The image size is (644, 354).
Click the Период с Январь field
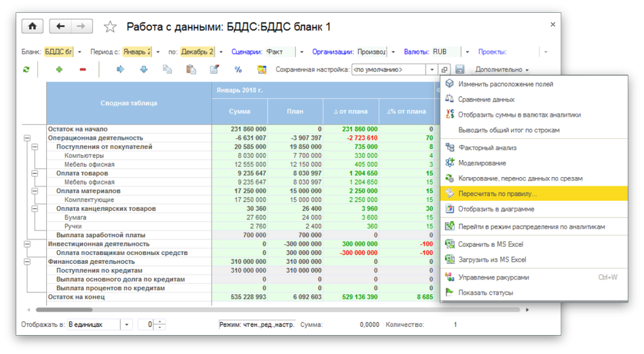[x=137, y=52]
